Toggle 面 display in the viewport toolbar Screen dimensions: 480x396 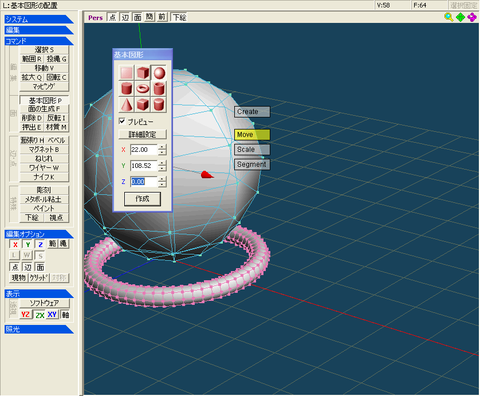click(137, 17)
